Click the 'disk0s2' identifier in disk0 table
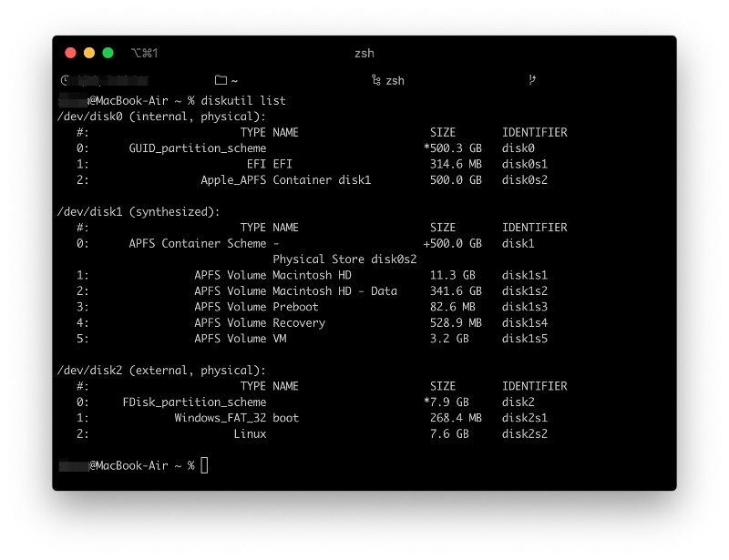The width and height of the screenshot is (729, 560). pyautogui.click(x=525, y=180)
